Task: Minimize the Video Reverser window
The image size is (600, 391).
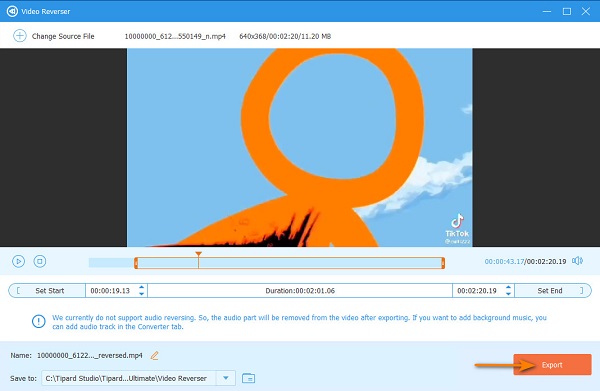Action: [547, 11]
